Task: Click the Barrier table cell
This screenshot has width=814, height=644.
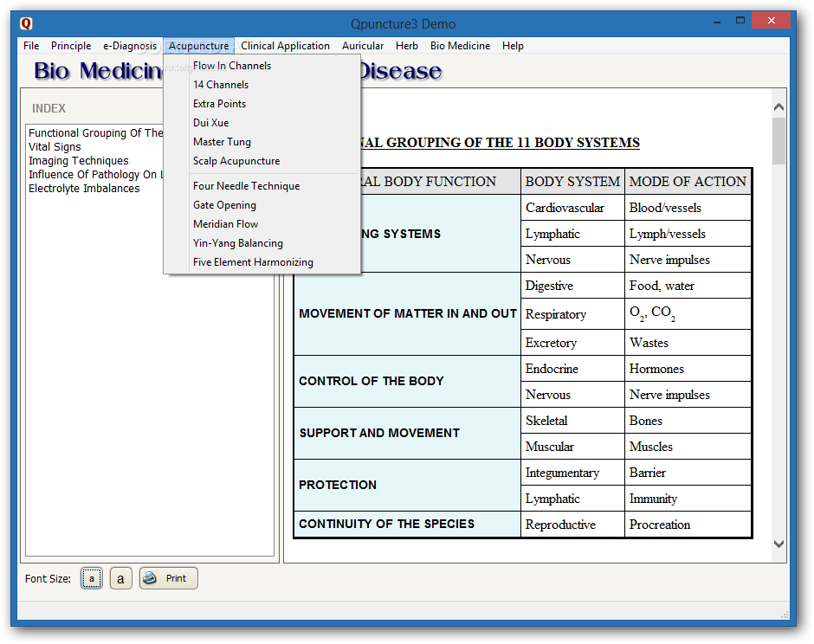Action: click(x=688, y=473)
